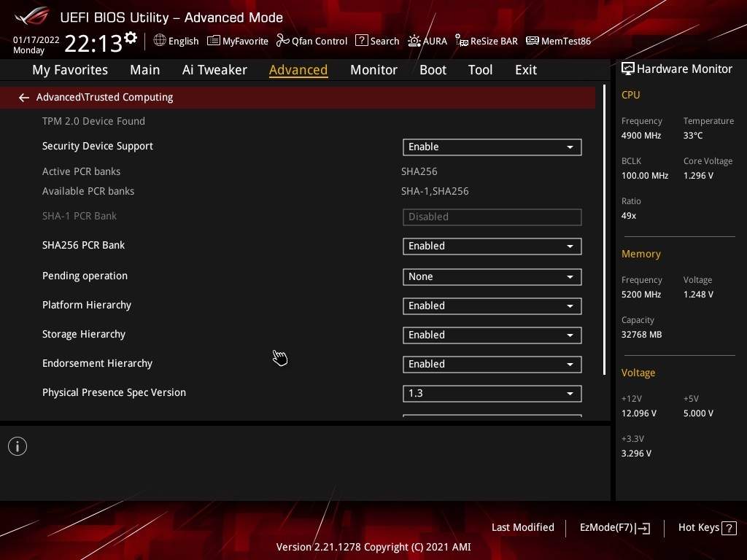Open Search with question mark icon
The width and height of the screenshot is (747, 560).
coord(361,41)
